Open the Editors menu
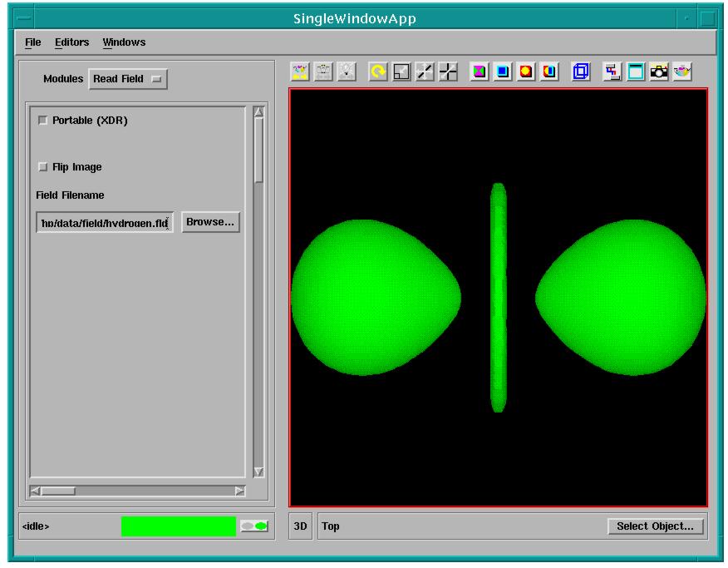Image resolution: width=728 pixels, height=568 pixels. point(71,42)
